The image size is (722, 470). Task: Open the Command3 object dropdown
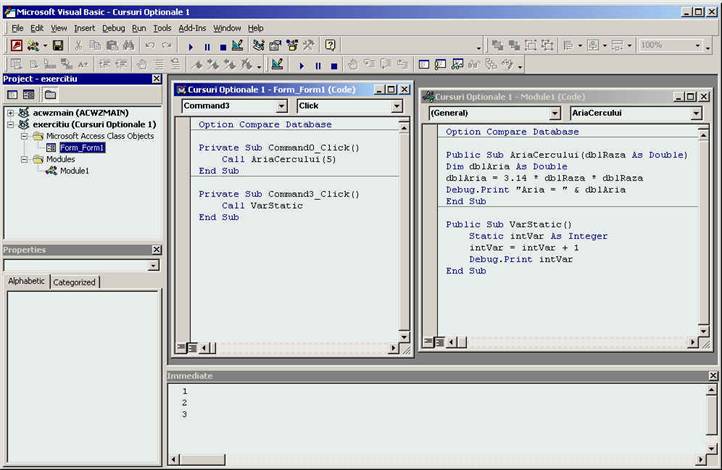coord(281,106)
